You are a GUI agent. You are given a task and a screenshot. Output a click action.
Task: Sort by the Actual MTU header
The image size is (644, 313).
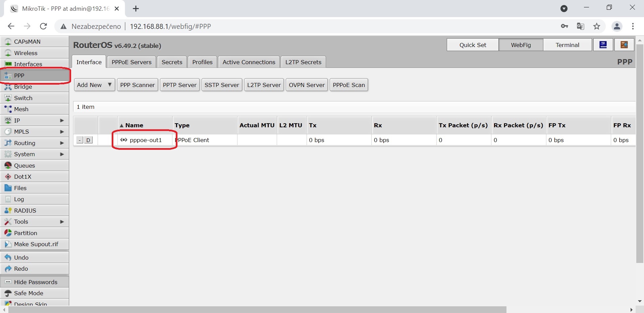point(257,125)
